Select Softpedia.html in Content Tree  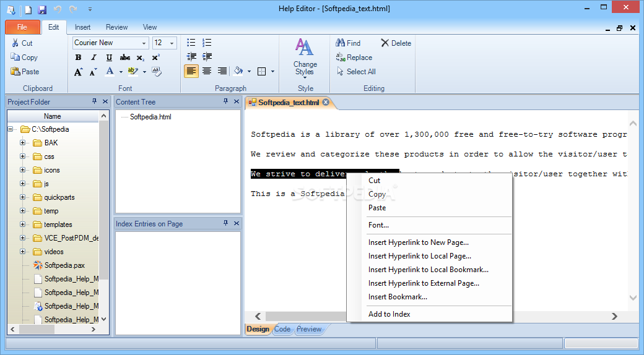click(x=150, y=117)
